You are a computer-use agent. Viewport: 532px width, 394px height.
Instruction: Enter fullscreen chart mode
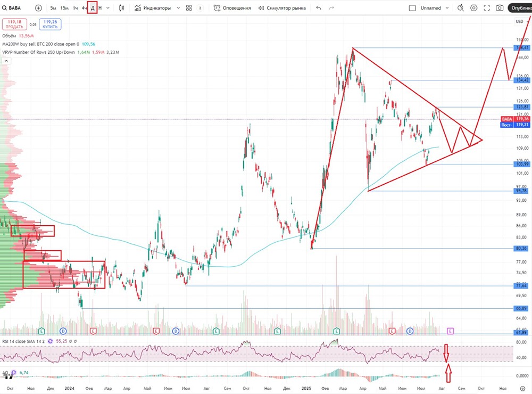point(487,8)
